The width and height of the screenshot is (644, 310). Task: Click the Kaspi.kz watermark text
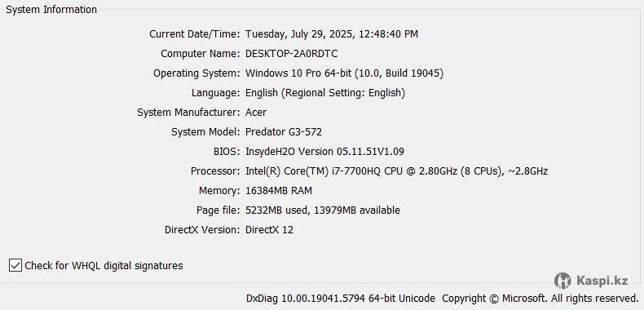point(602,281)
